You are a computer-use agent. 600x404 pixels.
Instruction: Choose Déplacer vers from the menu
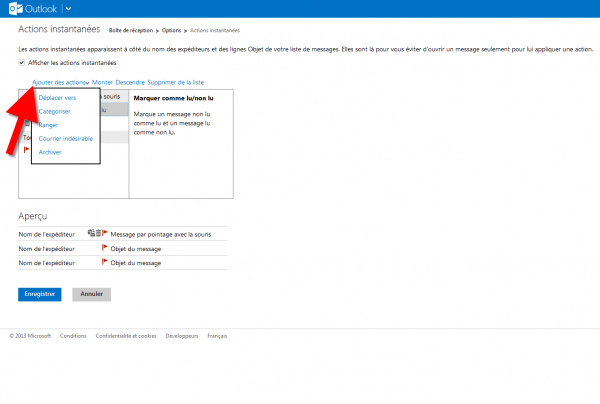point(57,98)
